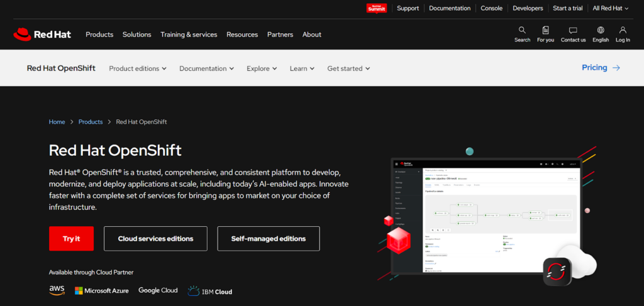
Task: Expand the All Red Hat dropdown
Action: click(x=610, y=8)
